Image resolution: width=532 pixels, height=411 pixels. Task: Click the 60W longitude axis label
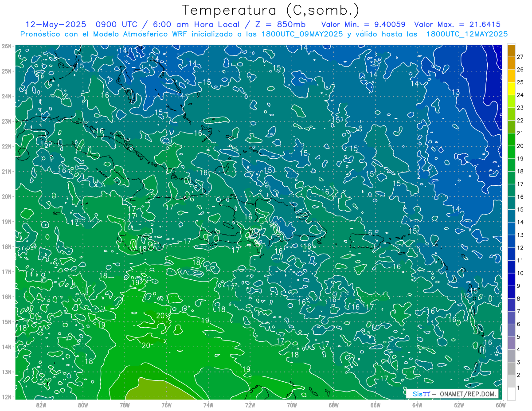pos(501,405)
